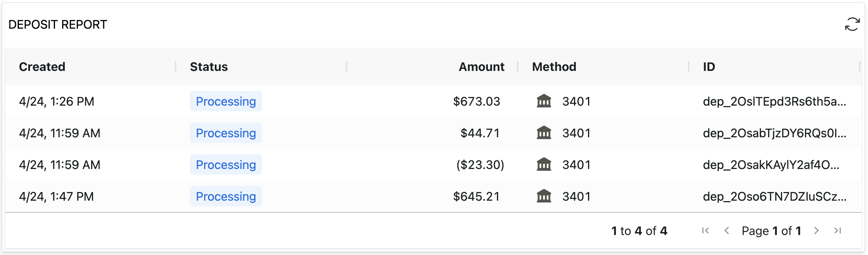Click the ID column header
The height and width of the screenshot is (255, 868).
pyautogui.click(x=709, y=67)
